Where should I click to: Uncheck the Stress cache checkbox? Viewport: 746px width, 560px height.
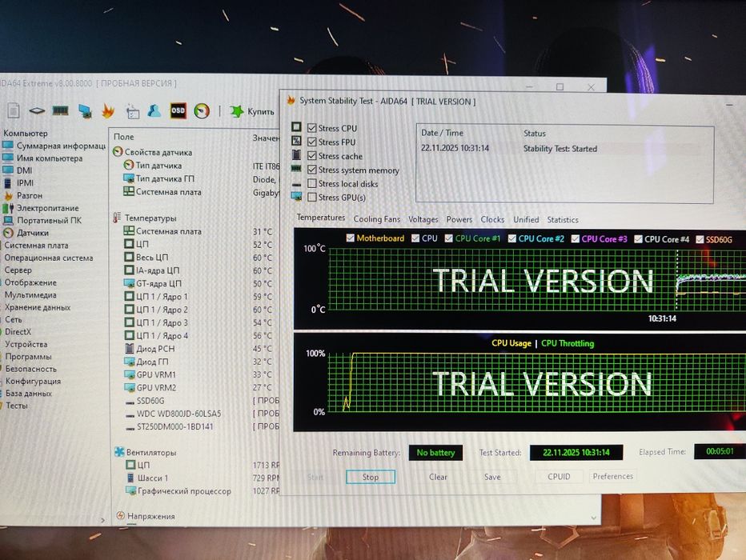[x=312, y=155]
